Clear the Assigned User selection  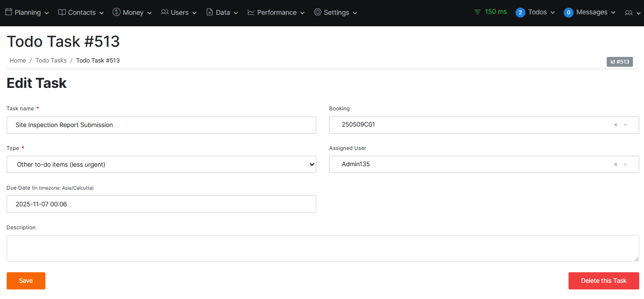[615, 164]
